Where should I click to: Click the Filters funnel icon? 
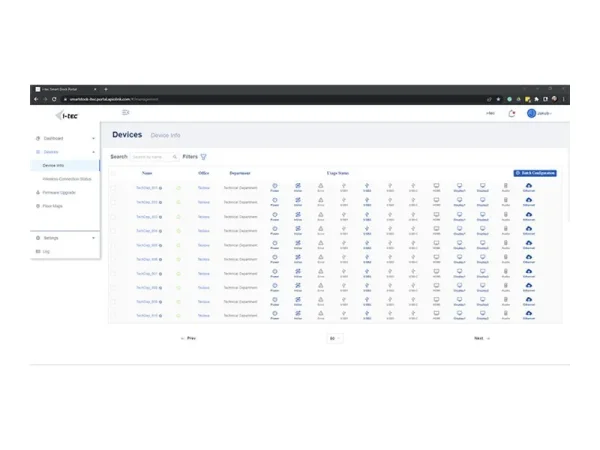[x=204, y=157]
